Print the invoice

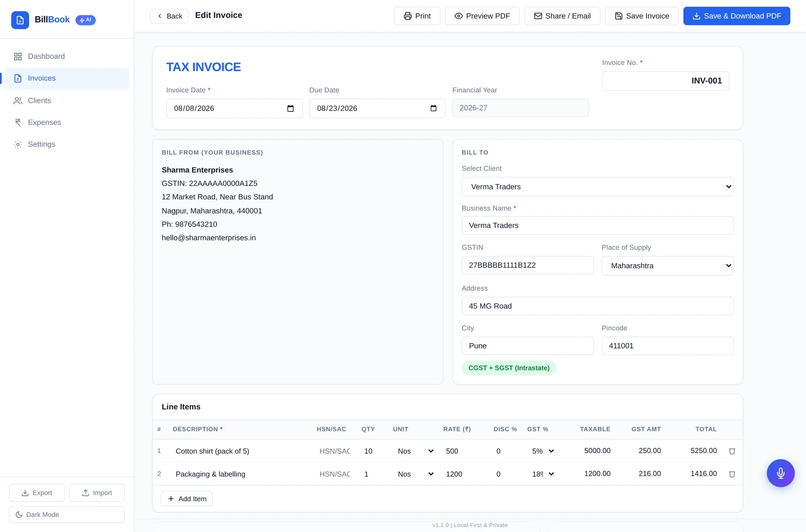pyautogui.click(x=417, y=16)
